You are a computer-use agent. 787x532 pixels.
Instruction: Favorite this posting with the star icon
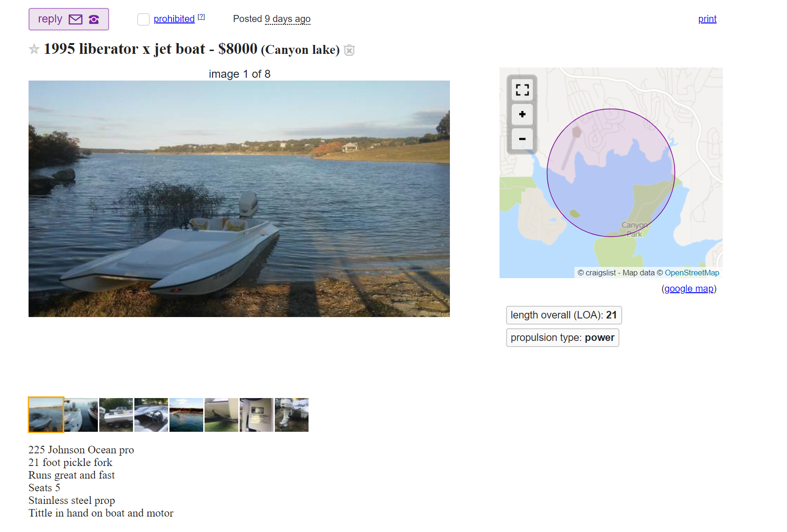click(x=34, y=49)
